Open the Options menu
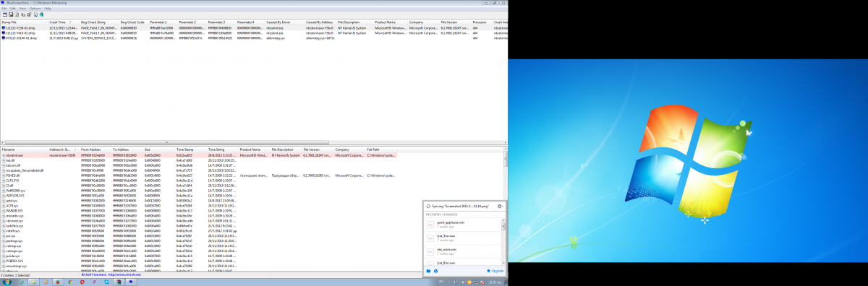 [x=35, y=9]
